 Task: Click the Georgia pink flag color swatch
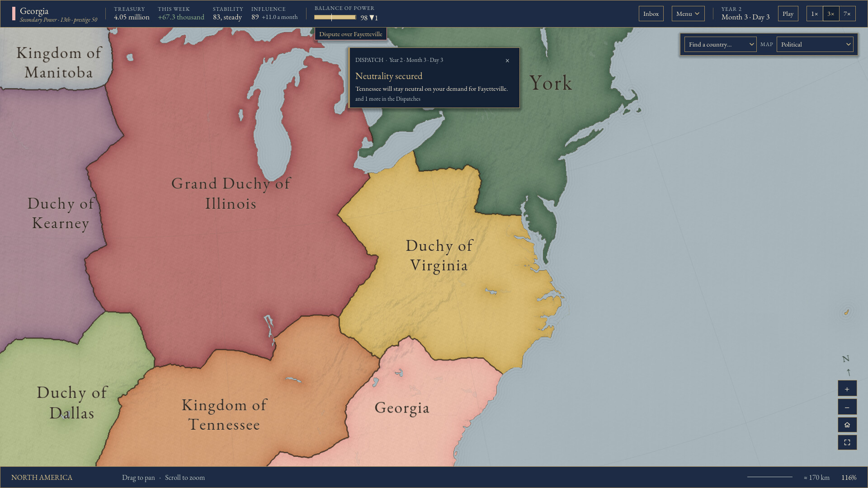tap(14, 14)
